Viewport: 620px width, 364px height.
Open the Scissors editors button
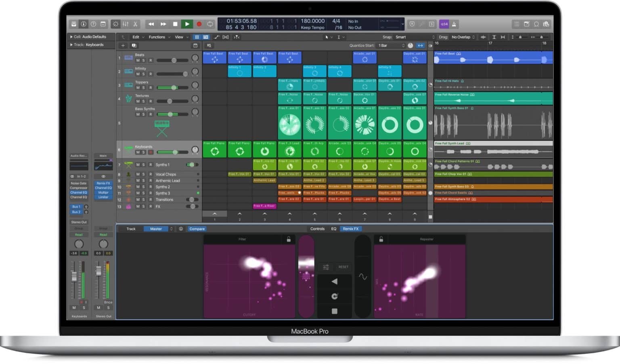point(135,24)
